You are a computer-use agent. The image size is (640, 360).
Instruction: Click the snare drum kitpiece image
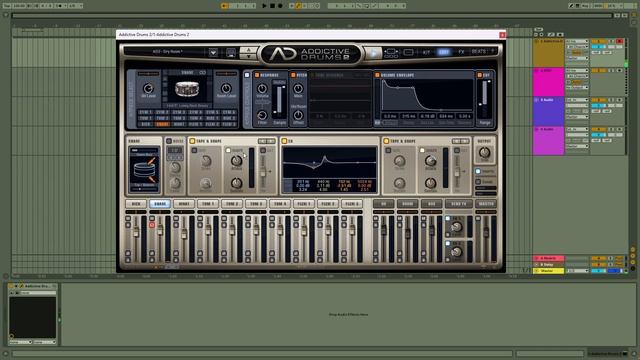pos(187,89)
